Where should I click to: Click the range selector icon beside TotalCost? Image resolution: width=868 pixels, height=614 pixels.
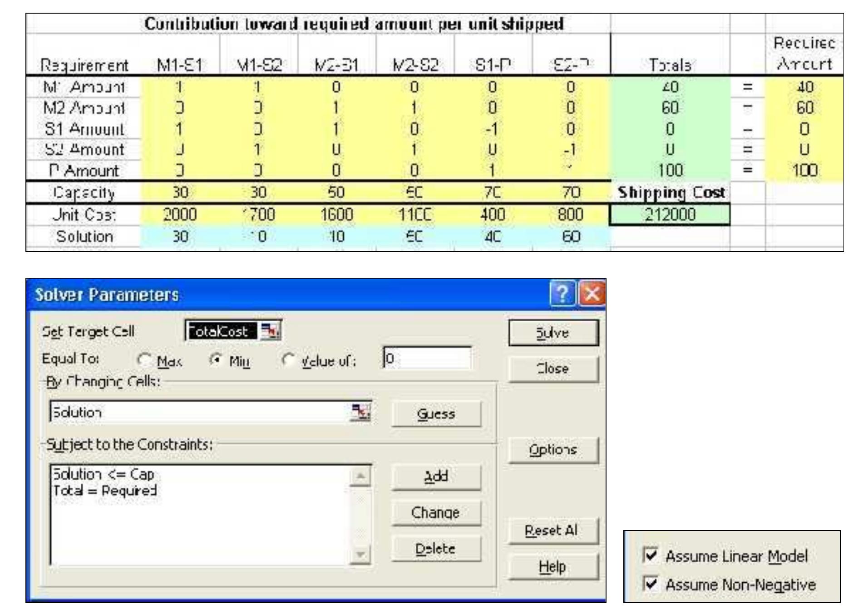pyautogui.click(x=271, y=331)
